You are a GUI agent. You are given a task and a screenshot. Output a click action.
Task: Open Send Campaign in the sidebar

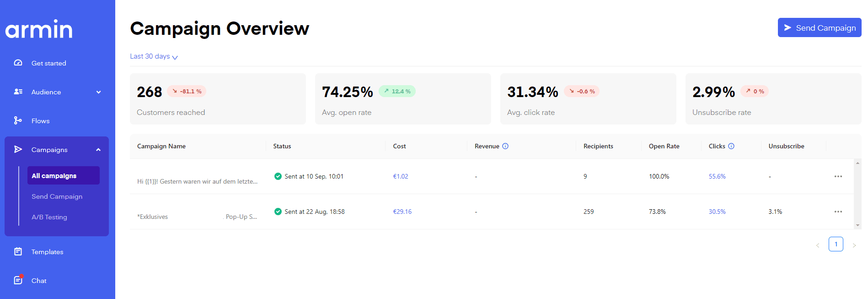[57, 196]
